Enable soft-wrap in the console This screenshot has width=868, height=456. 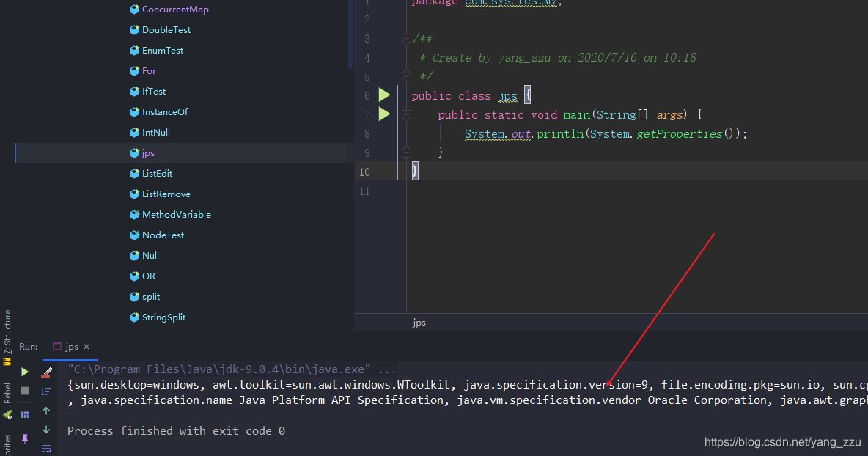coord(46,449)
